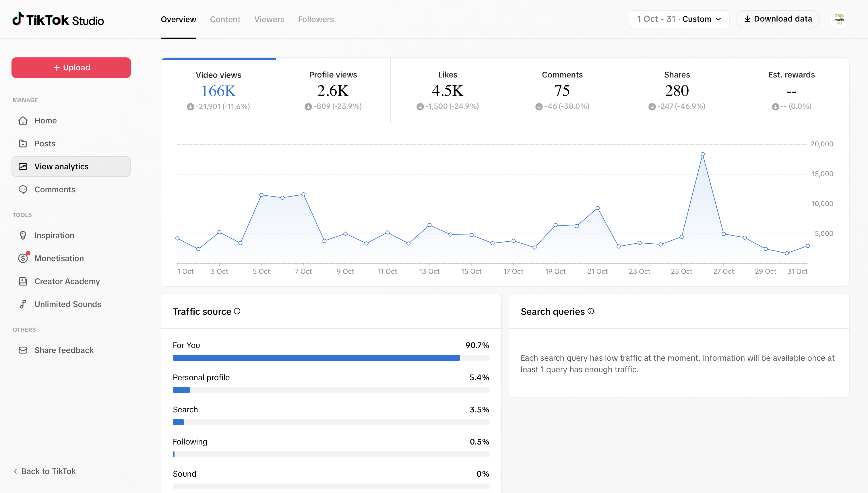Select the Likes metric card
The height and width of the screenshot is (493, 868).
click(x=447, y=90)
